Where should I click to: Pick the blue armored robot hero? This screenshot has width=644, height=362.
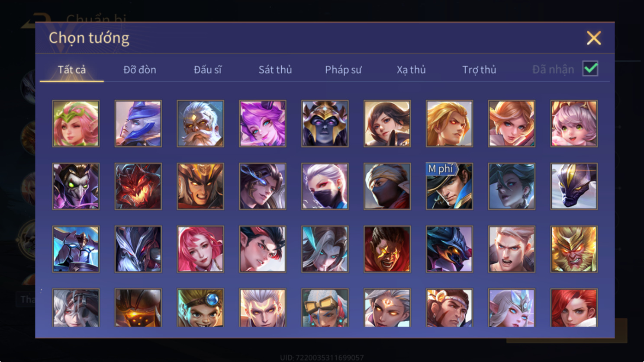click(x=76, y=249)
